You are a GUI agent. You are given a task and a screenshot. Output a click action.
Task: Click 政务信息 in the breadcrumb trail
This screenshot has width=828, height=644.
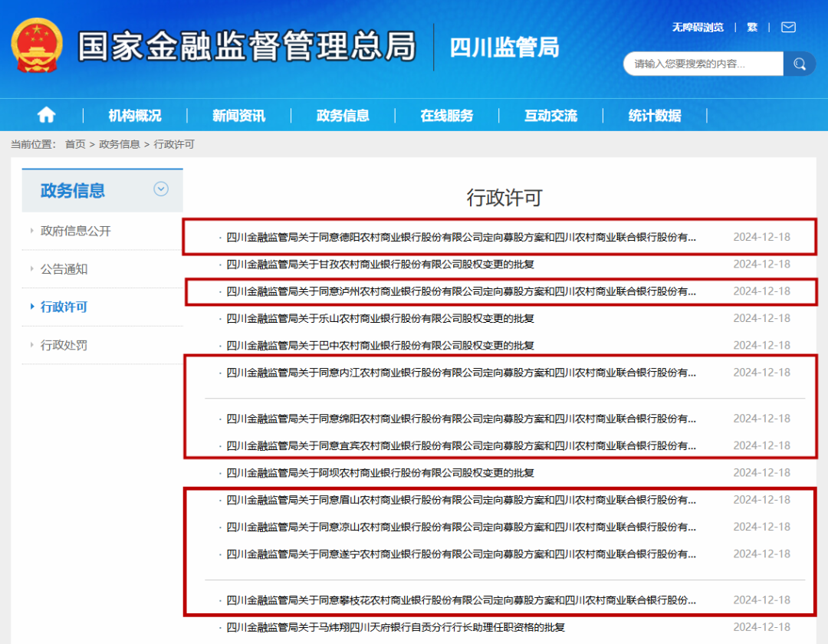[120, 144]
